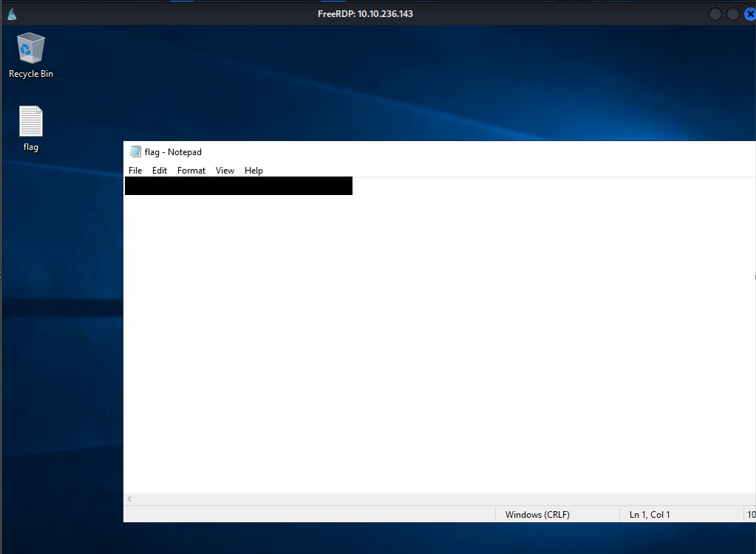
Task: Click the Ln 1, Col 1 status indicator
Action: (650, 515)
